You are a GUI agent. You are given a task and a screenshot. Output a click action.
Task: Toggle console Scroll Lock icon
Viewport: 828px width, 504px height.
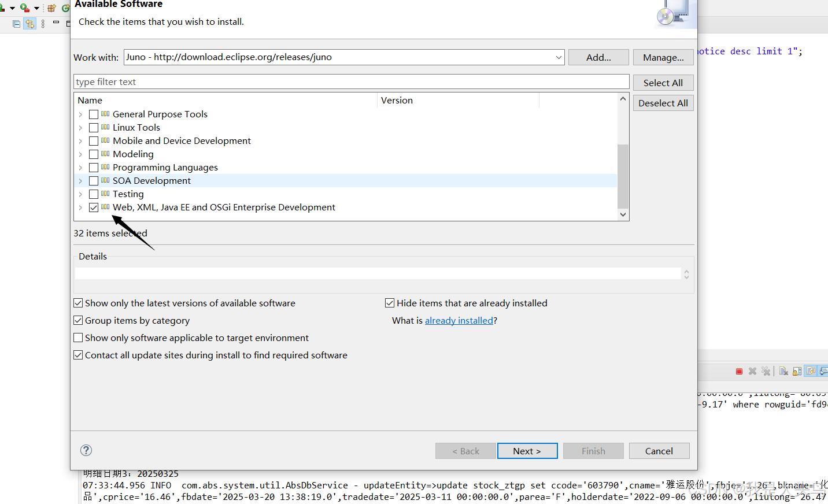point(797,371)
